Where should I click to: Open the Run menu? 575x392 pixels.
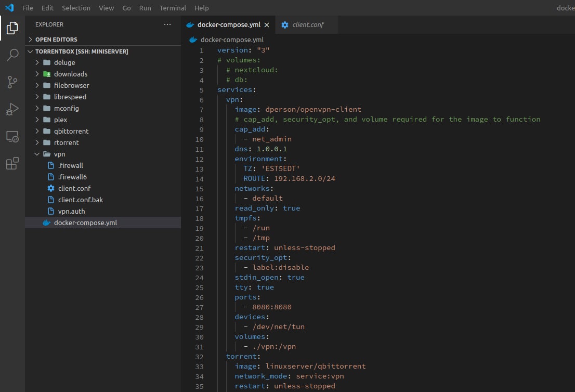[145, 8]
